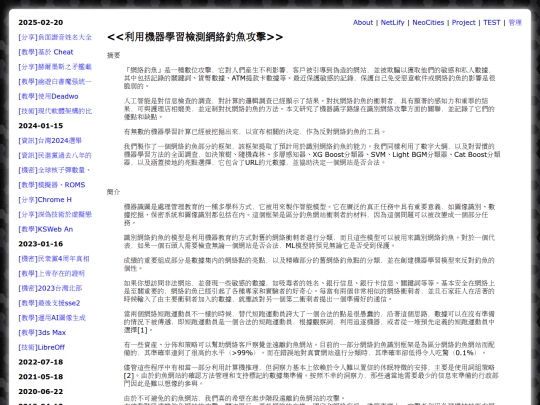Image resolution: width=540 pixels, height=405 pixels.
Task: Open the [教學]上帝存在的證明 article link
Action: point(52,273)
